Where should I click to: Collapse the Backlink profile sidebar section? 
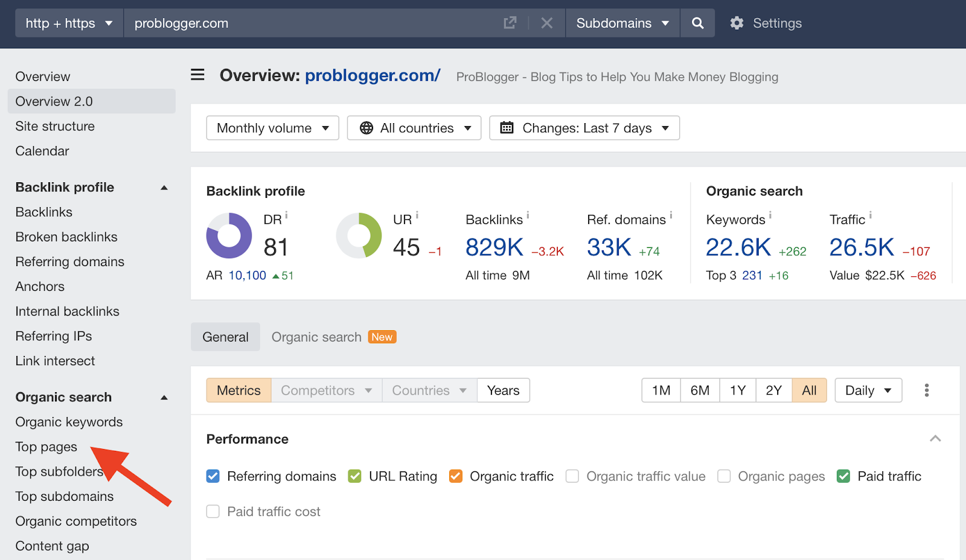point(164,188)
